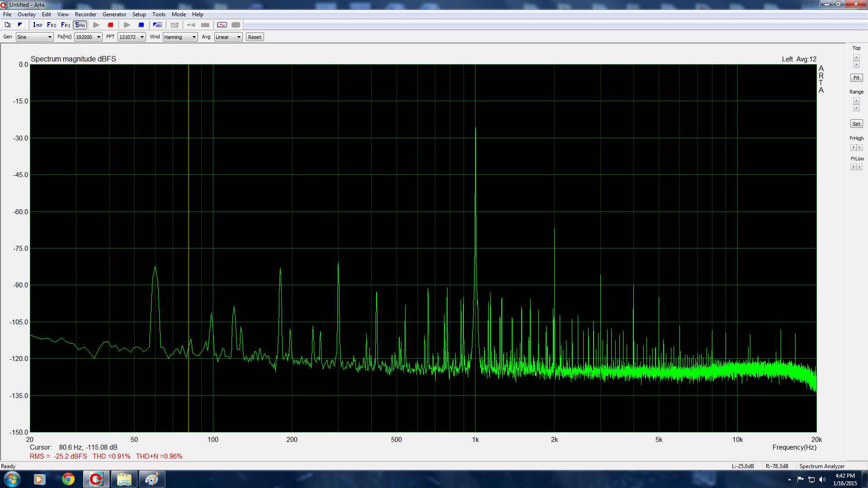Click the THD =0.91% readout
Image resolution: width=868 pixels, height=488 pixels.
[x=112, y=456]
